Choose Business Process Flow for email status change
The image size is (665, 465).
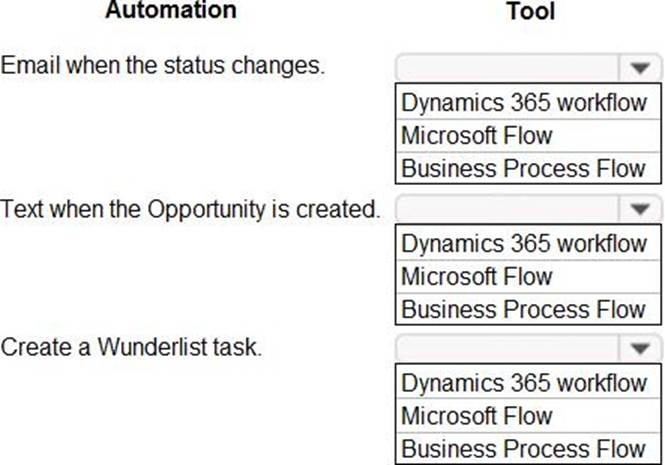pos(524,168)
